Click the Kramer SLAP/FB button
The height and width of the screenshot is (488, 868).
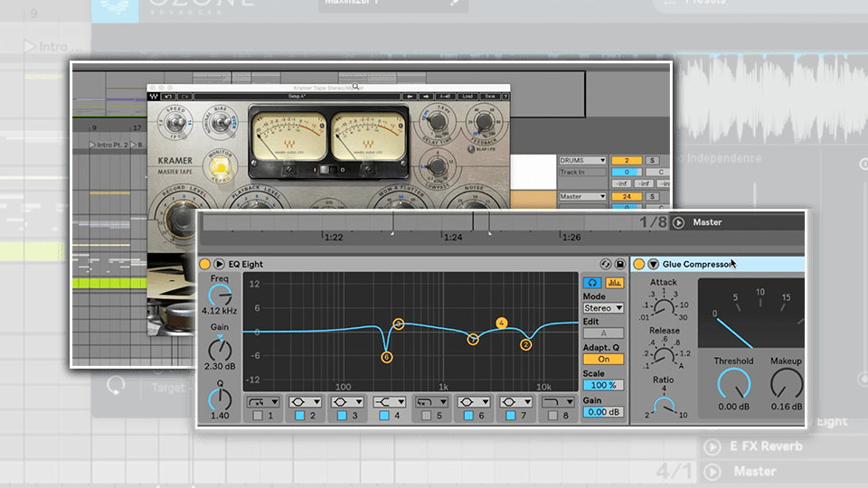(x=471, y=149)
